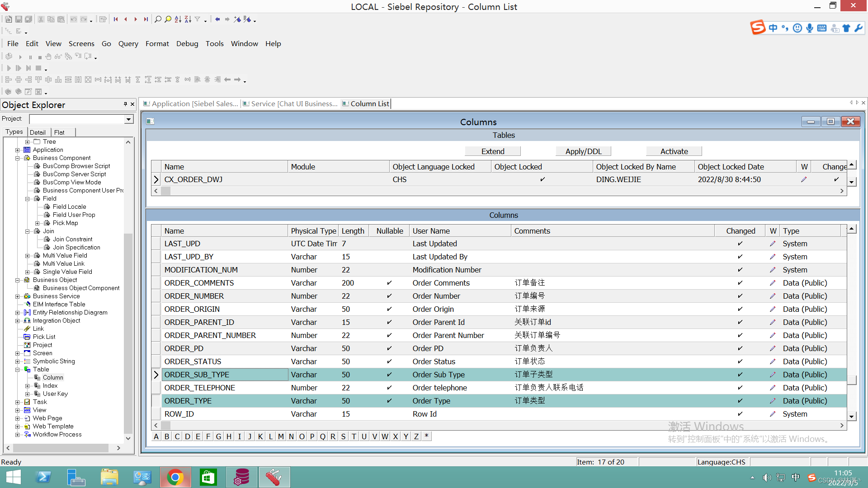Open the Tools menu

(x=215, y=44)
